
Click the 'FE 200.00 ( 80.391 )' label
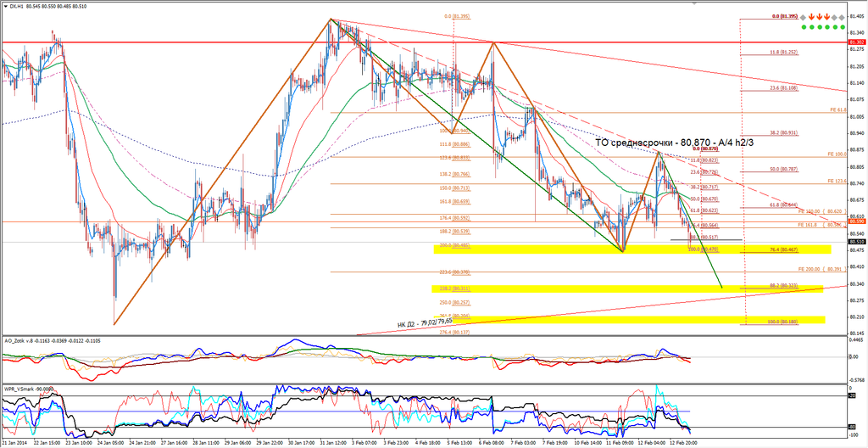pos(822,269)
